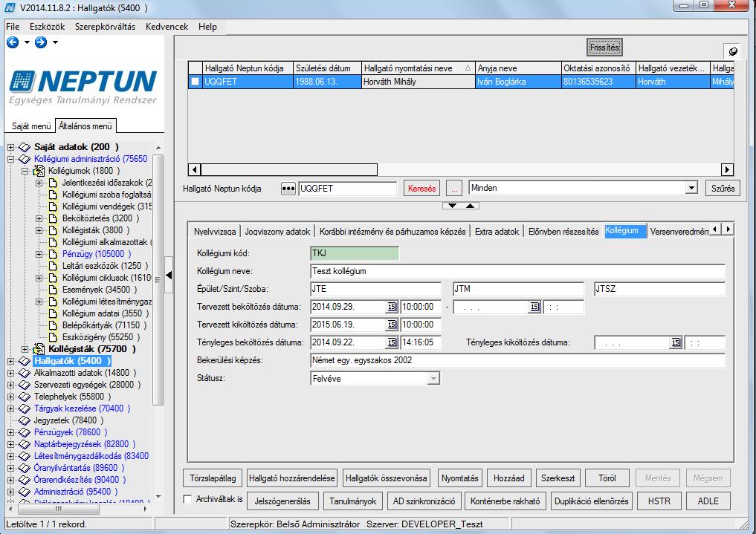Screen dimensions: 756x534
Task: Click the red Keresés button
Action: [421, 188]
